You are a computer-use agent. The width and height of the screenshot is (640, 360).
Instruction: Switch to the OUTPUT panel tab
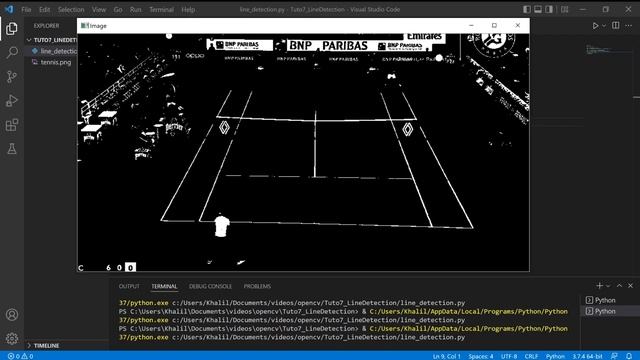click(x=129, y=286)
